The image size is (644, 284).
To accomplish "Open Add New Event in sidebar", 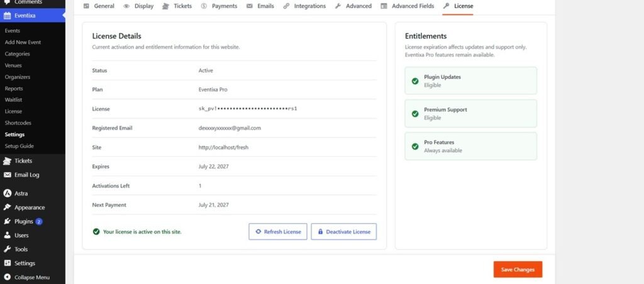I will pyautogui.click(x=23, y=42).
